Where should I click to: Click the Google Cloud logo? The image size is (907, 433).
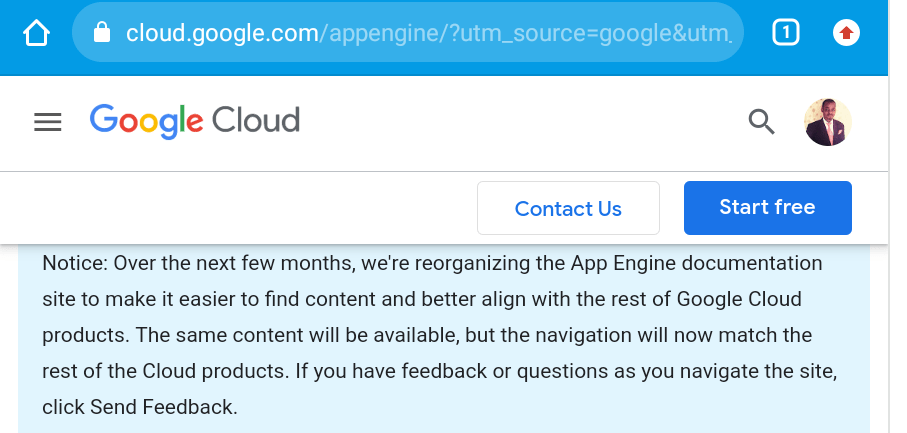pyautogui.click(x=194, y=121)
